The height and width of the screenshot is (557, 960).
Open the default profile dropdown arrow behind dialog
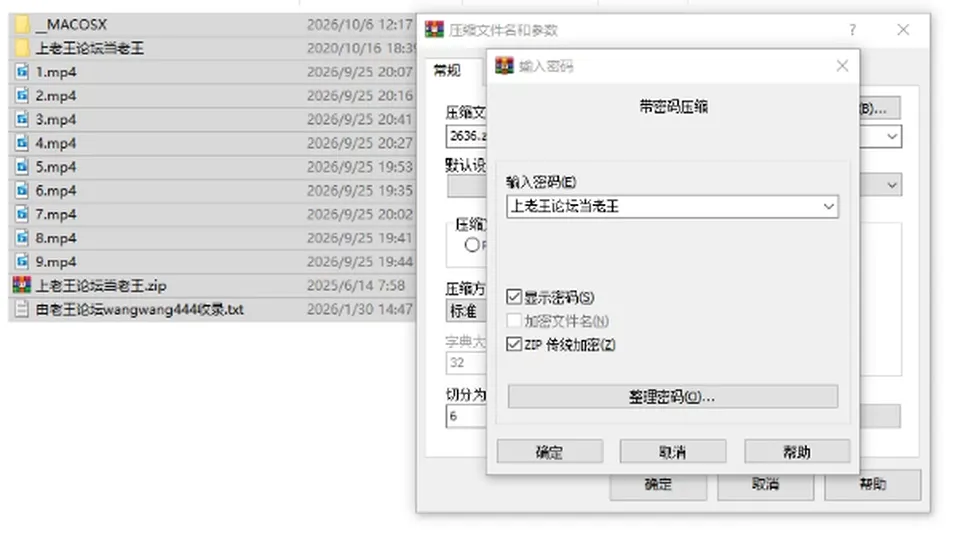pyautogui.click(x=893, y=185)
